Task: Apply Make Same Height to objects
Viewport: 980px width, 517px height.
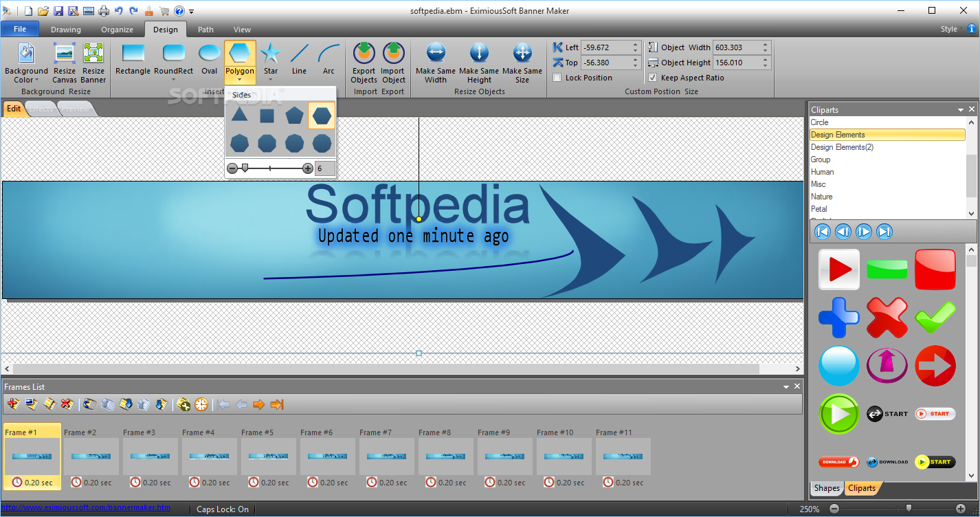Action: coord(479,63)
